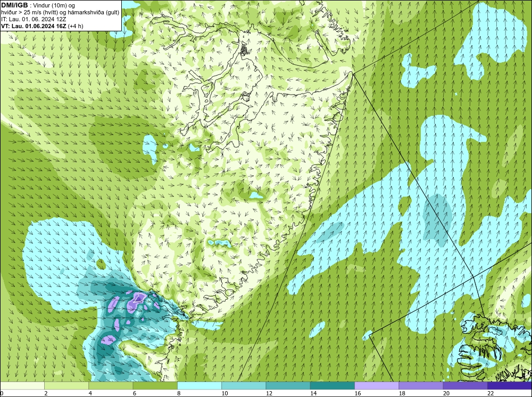The image size is (532, 397).
Task: Click the 8–10 m/s light cyan legend swatch
Action: pyautogui.click(x=199, y=385)
